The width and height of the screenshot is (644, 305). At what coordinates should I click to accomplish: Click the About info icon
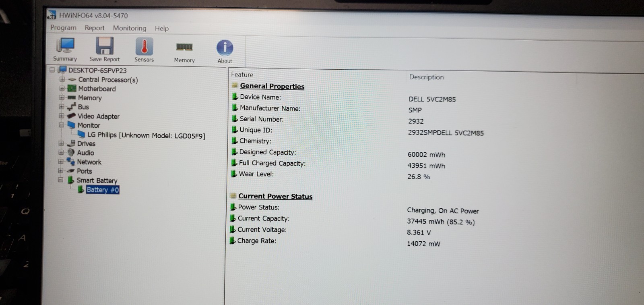click(225, 48)
